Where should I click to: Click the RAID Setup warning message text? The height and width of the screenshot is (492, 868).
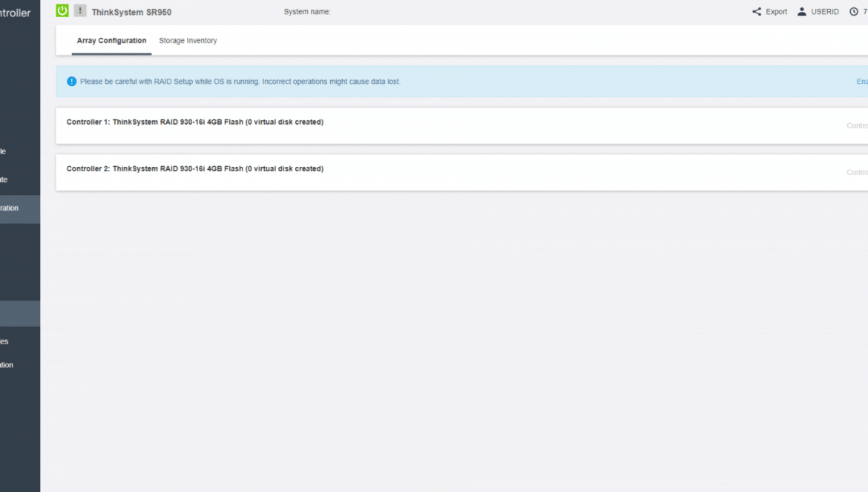click(240, 82)
